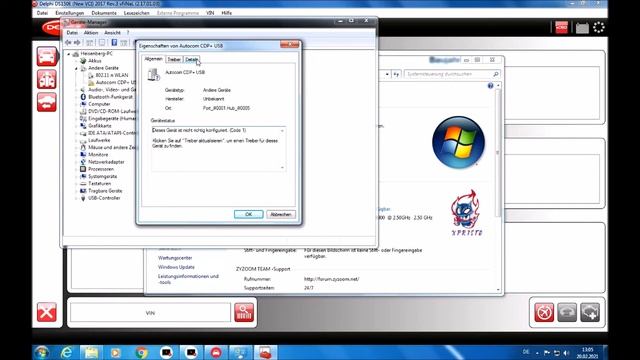Click the grey car-on-lift icon bottom right
The height and width of the screenshot is (360, 640).
[x=567, y=312]
